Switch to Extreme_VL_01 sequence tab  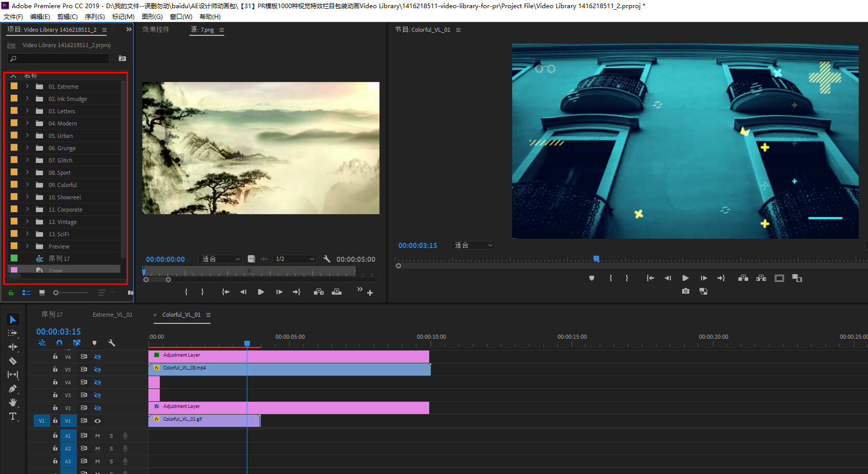tap(113, 315)
